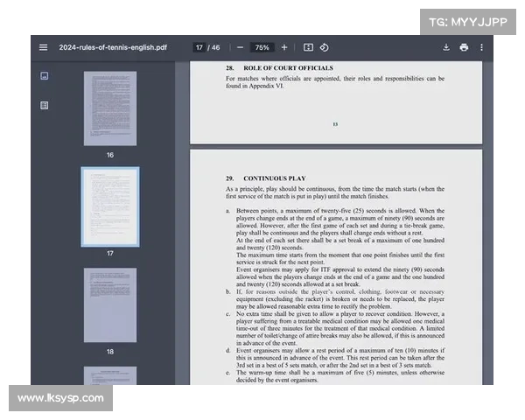Viewport: 525px width, 420px height.
Task: Zoom in with the plus button
Action: [284, 47]
